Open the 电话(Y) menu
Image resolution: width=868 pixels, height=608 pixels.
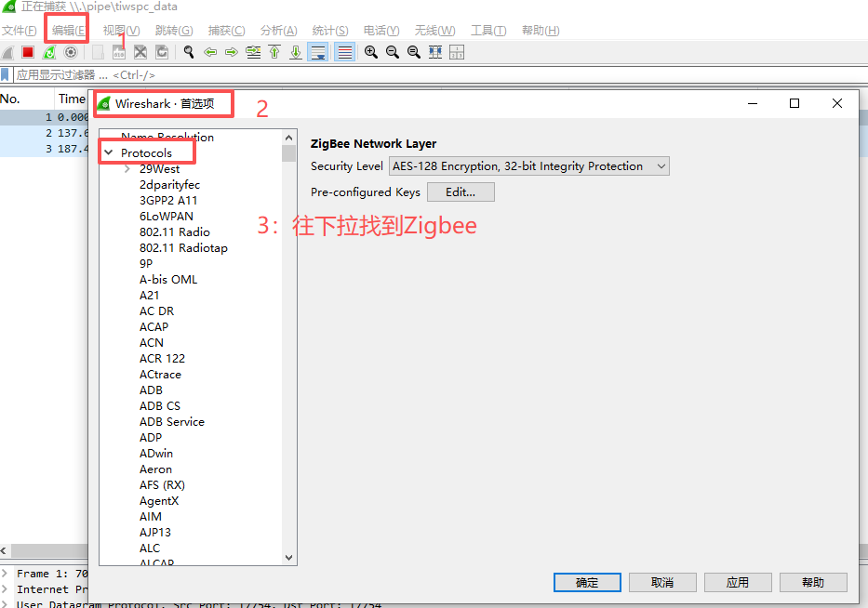[381, 31]
